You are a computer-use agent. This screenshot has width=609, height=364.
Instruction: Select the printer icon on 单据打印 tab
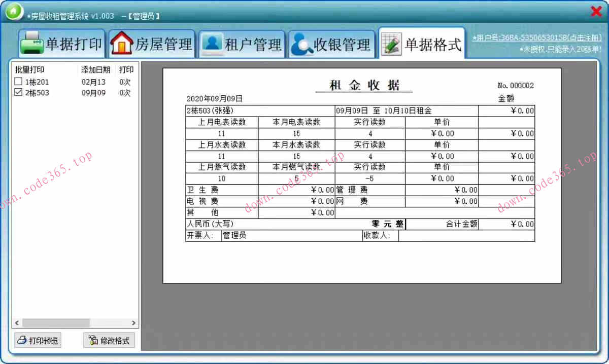(x=31, y=44)
